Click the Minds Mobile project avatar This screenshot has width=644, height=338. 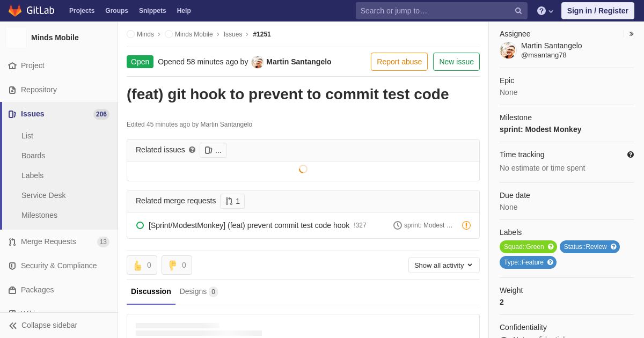click(16, 38)
